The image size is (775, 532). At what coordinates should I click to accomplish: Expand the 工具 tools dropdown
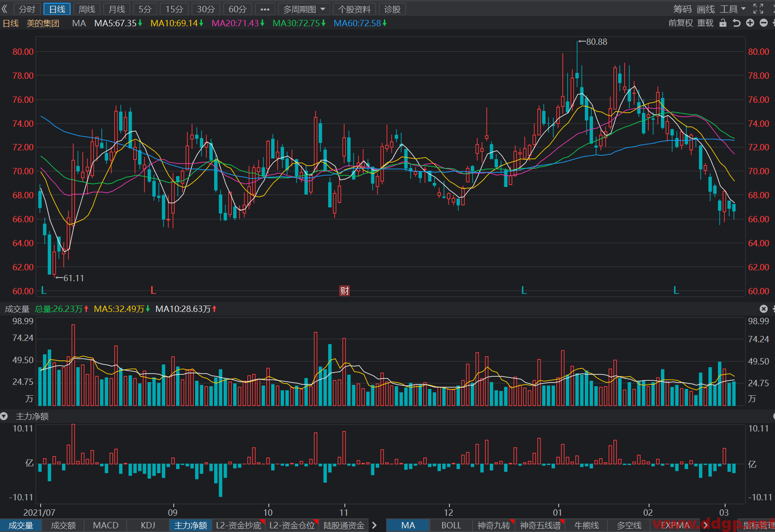pos(732,9)
